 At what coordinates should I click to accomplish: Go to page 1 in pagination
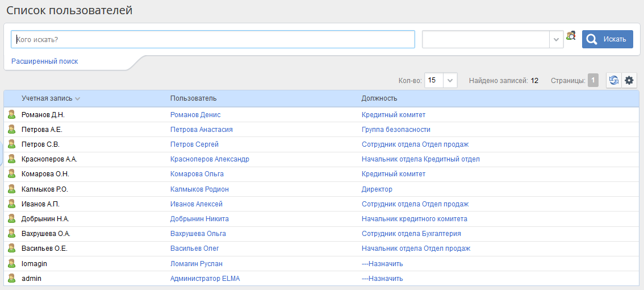pyautogui.click(x=593, y=81)
